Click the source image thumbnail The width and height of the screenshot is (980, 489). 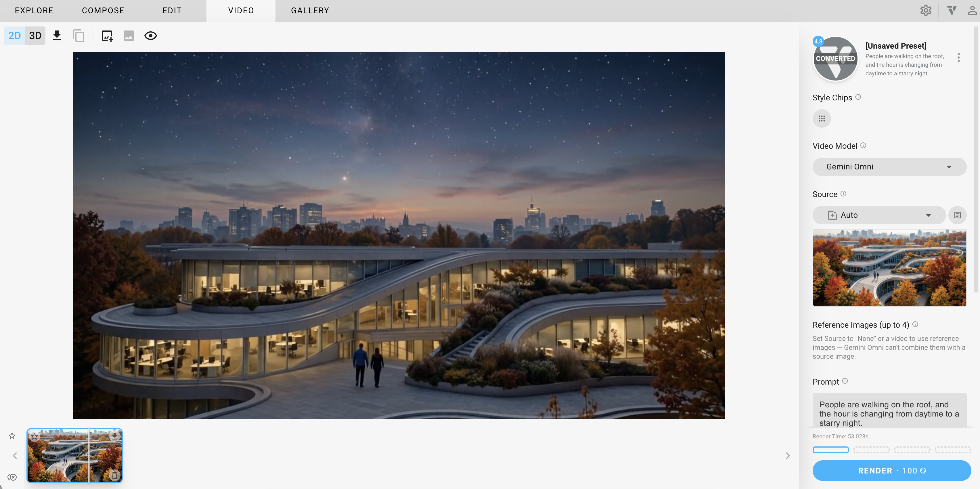click(x=889, y=268)
